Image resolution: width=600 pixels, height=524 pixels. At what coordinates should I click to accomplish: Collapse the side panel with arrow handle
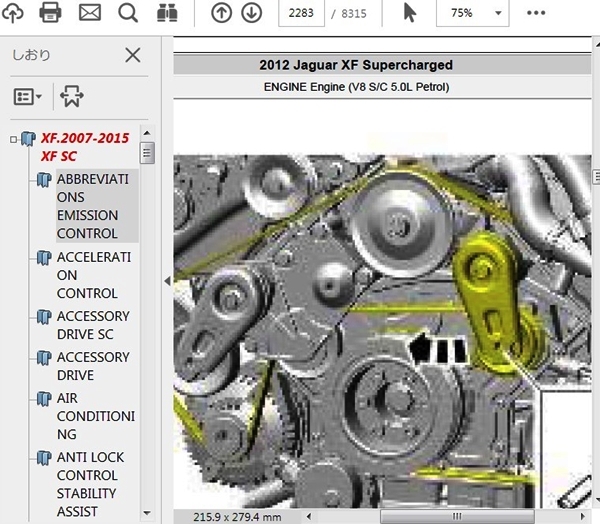pos(167,282)
